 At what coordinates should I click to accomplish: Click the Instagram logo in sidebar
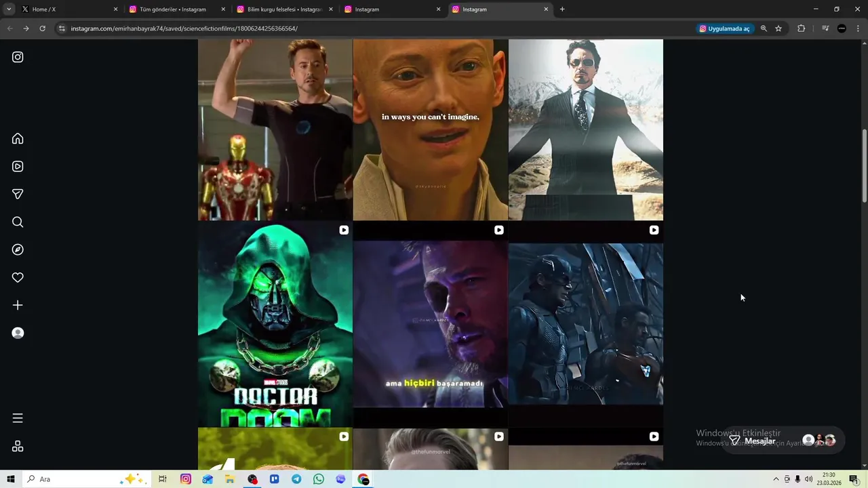(18, 57)
